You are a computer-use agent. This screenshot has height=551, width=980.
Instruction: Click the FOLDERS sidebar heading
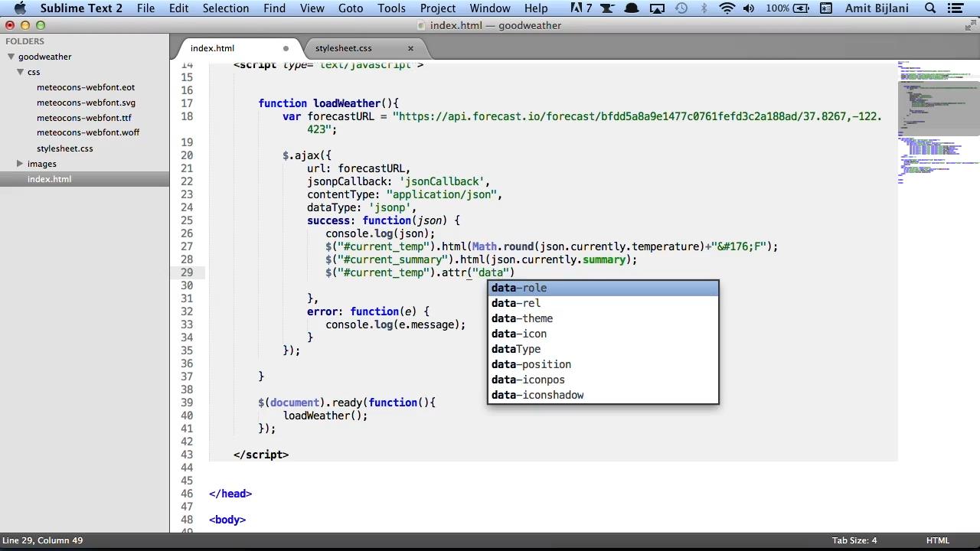(24, 41)
